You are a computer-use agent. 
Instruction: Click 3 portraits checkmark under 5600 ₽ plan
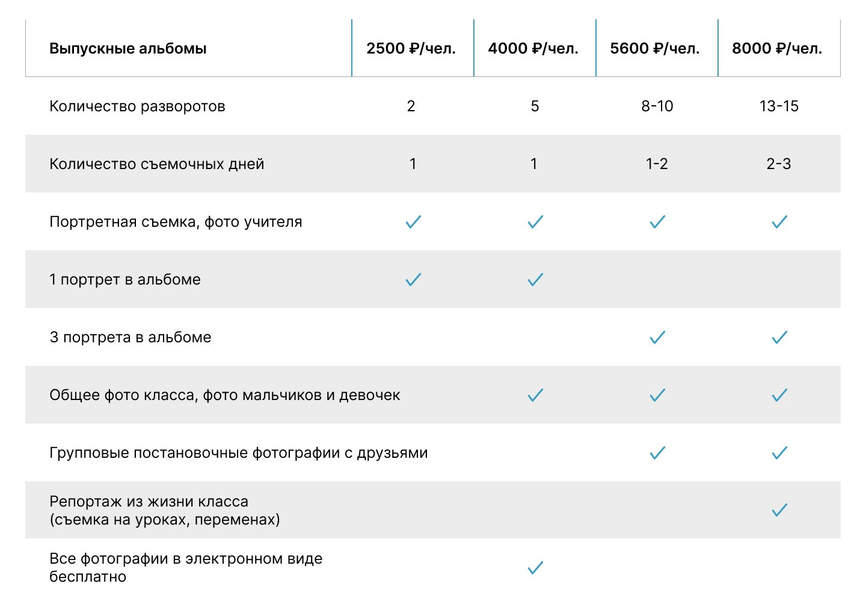[657, 337]
